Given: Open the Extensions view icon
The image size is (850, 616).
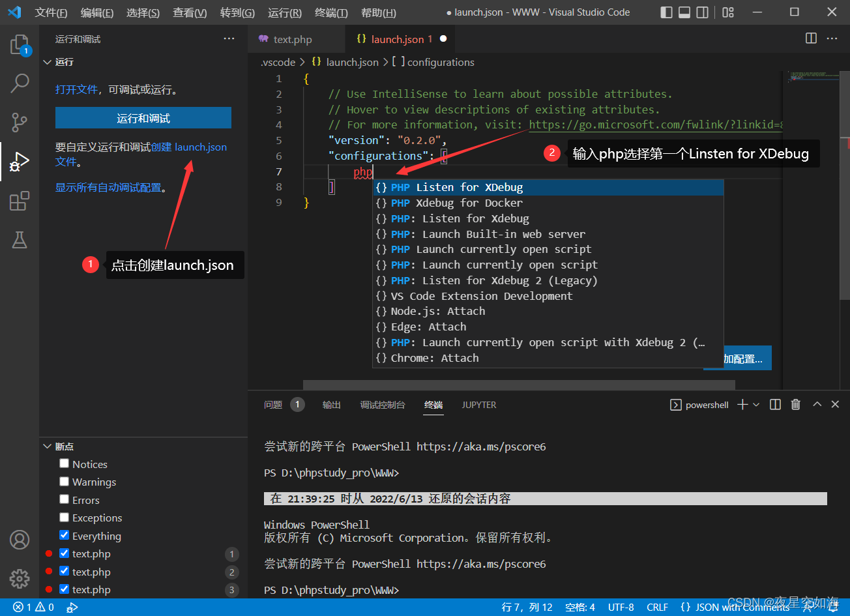Looking at the screenshot, I should (20, 201).
